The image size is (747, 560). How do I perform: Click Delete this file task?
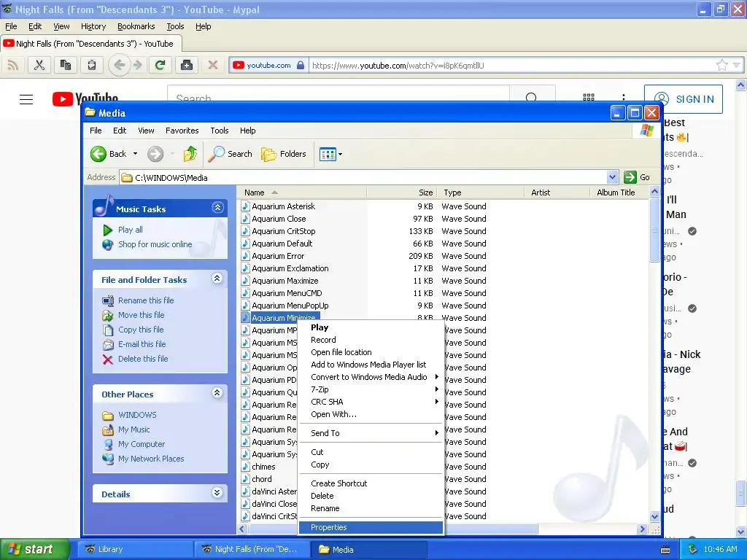pos(143,359)
